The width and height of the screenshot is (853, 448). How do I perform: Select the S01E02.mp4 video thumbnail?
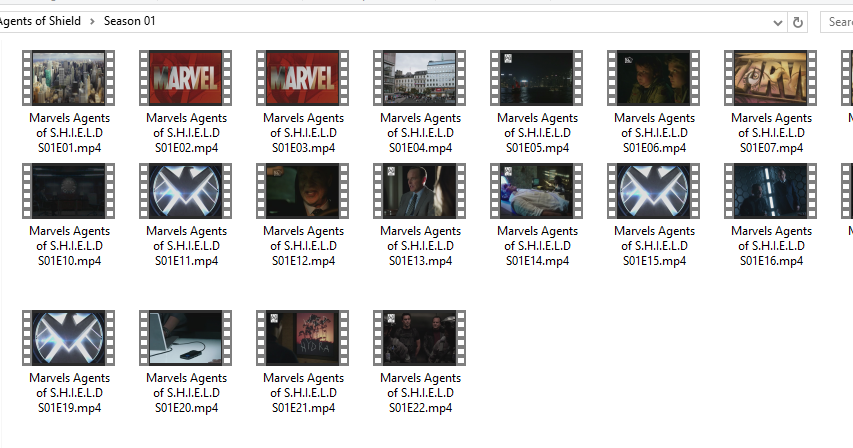click(186, 78)
